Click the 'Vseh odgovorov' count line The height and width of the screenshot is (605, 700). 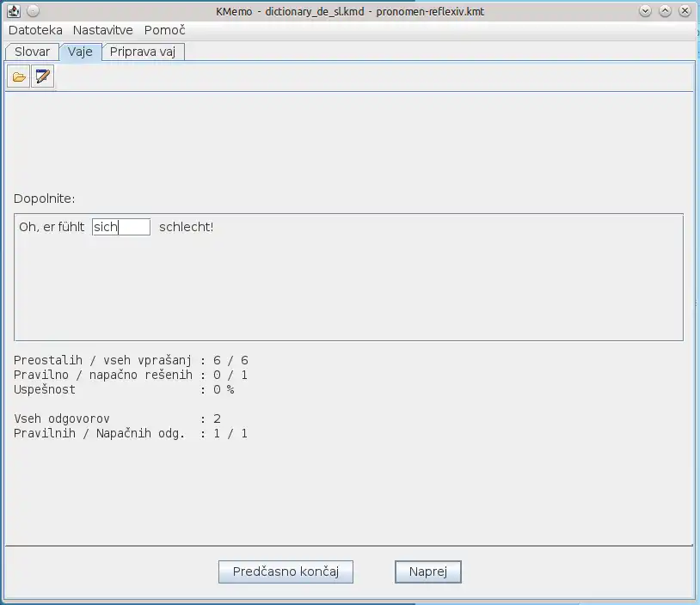(x=118, y=419)
